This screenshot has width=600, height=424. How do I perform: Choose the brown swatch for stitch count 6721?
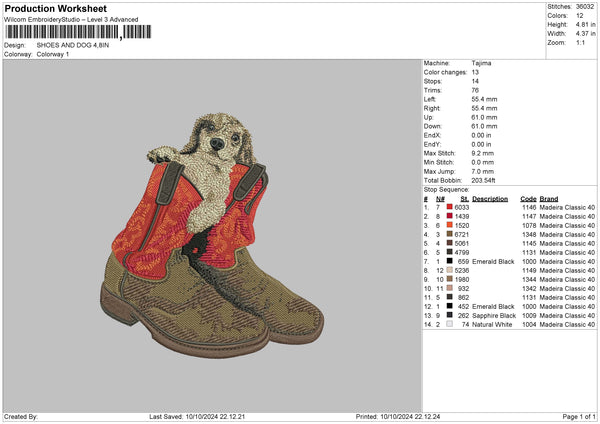coord(450,234)
